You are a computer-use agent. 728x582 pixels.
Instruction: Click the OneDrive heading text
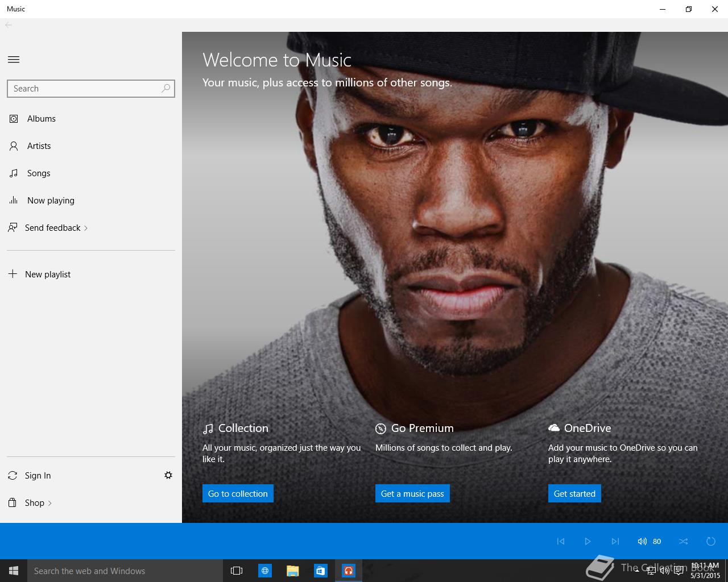coord(588,428)
